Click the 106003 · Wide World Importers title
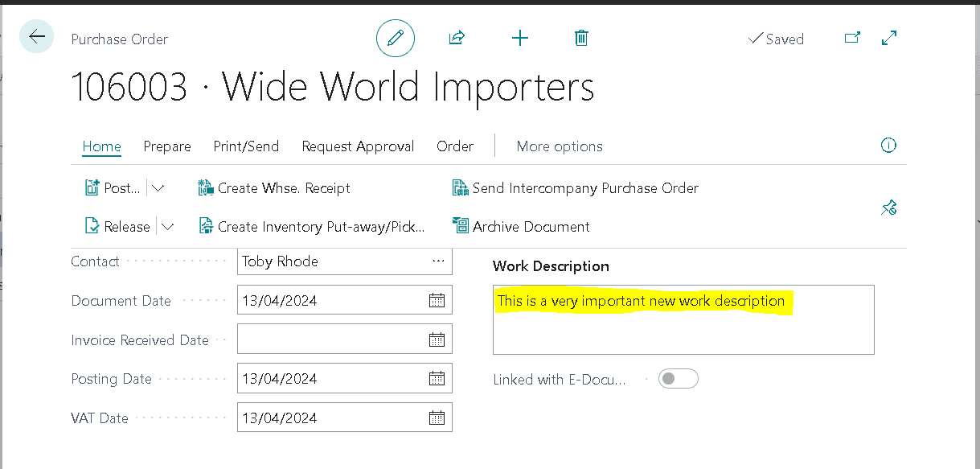This screenshot has height=469, width=980. coord(333,87)
